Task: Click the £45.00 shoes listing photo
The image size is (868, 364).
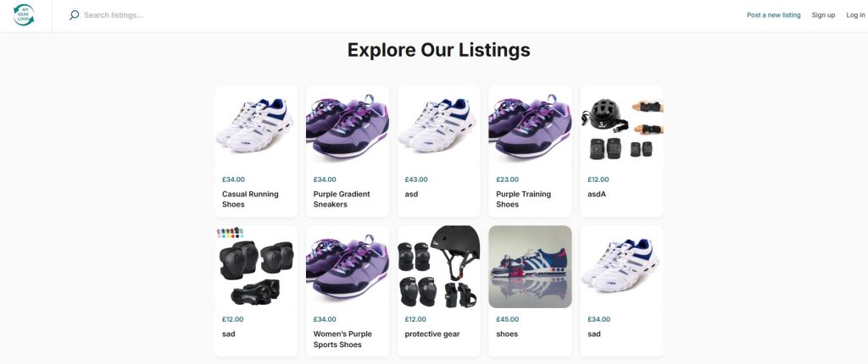Action: pyautogui.click(x=531, y=267)
